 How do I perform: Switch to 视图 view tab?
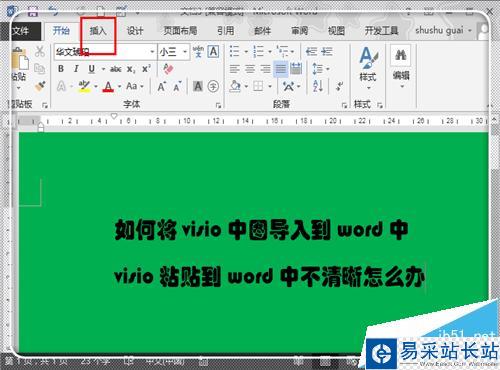click(x=336, y=31)
